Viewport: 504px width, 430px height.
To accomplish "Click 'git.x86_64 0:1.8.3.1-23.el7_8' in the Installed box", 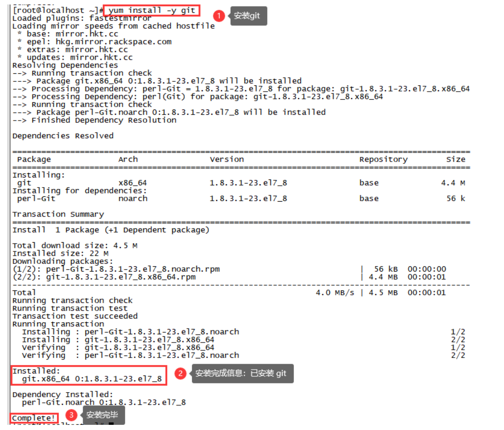I will [x=92, y=379].
